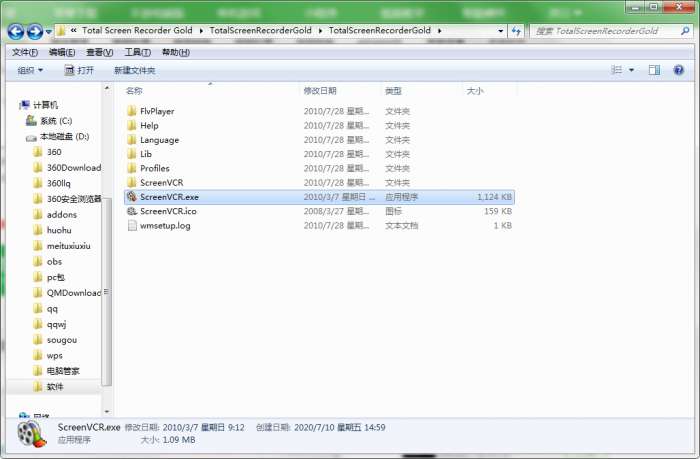
Task: Open the 360llq folder in sidebar
Action: point(58,183)
